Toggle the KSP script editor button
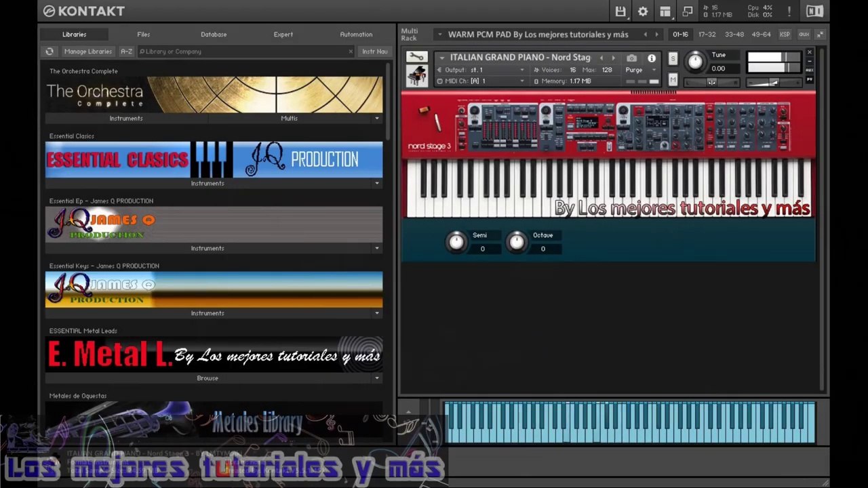The width and height of the screenshot is (868, 488). point(785,35)
